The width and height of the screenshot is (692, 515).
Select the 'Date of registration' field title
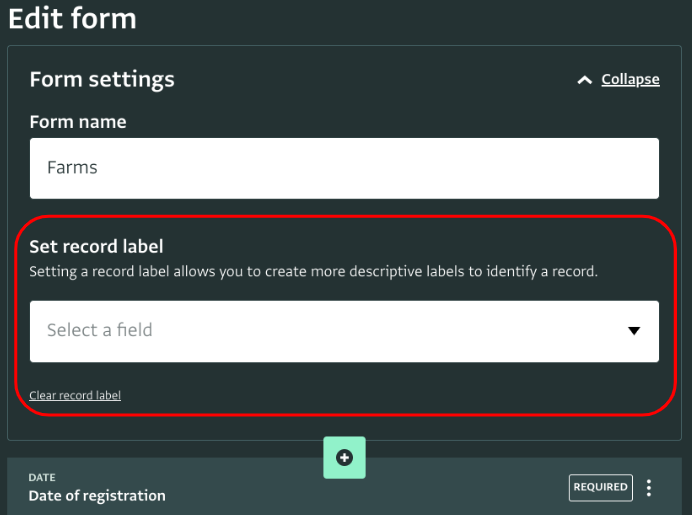point(97,496)
